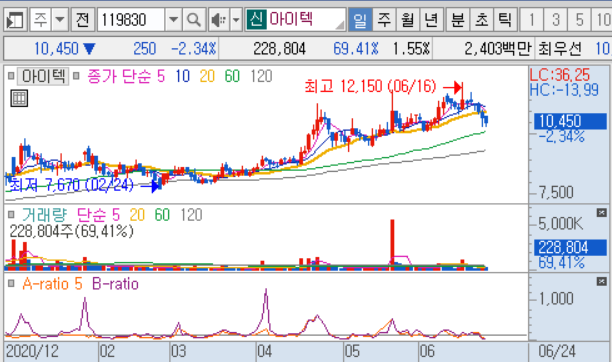Expand the speaker options dropdown arrow
This screenshot has width=612, height=362.
pos(236,20)
